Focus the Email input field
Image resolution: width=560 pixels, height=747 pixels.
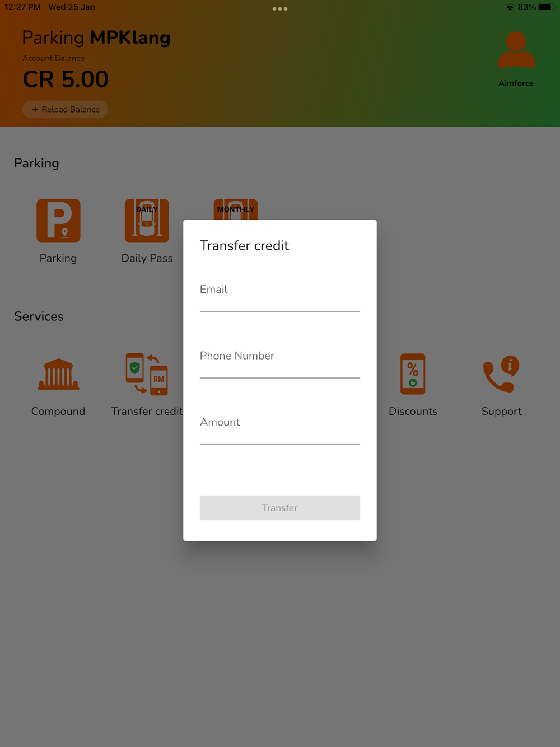click(280, 295)
